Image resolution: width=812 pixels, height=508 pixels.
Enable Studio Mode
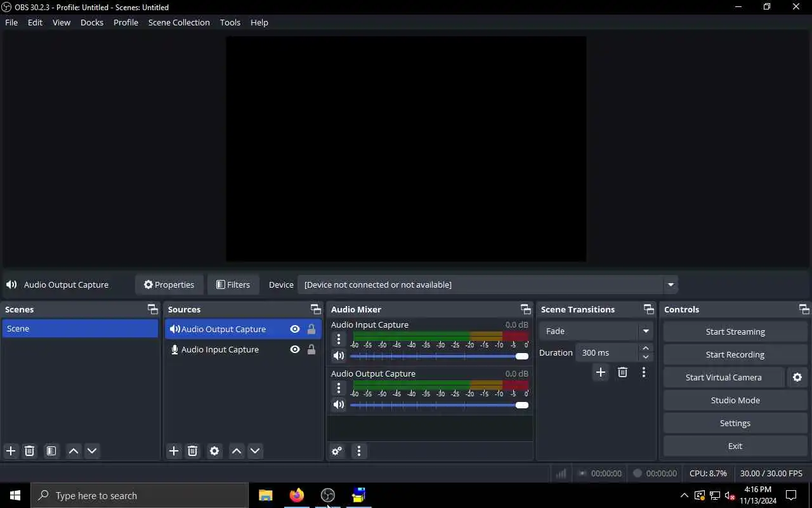click(x=735, y=400)
